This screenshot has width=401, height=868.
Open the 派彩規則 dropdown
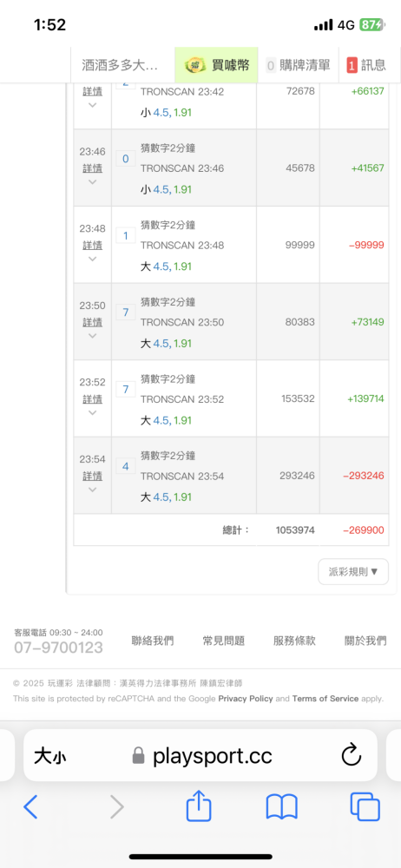coord(353,572)
